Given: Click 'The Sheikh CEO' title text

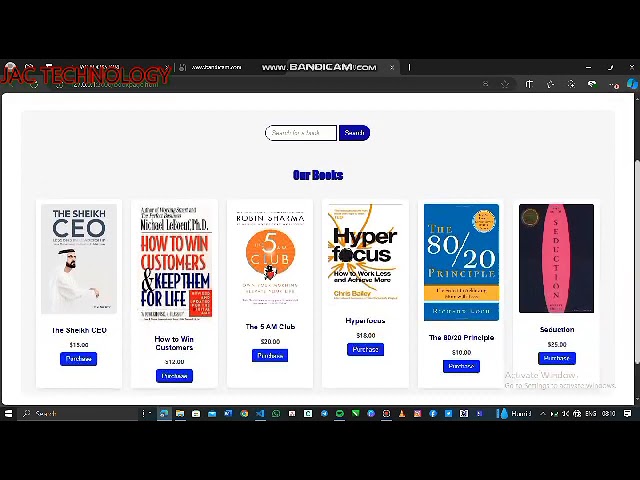Looking at the screenshot, I should pyautogui.click(x=79, y=330).
